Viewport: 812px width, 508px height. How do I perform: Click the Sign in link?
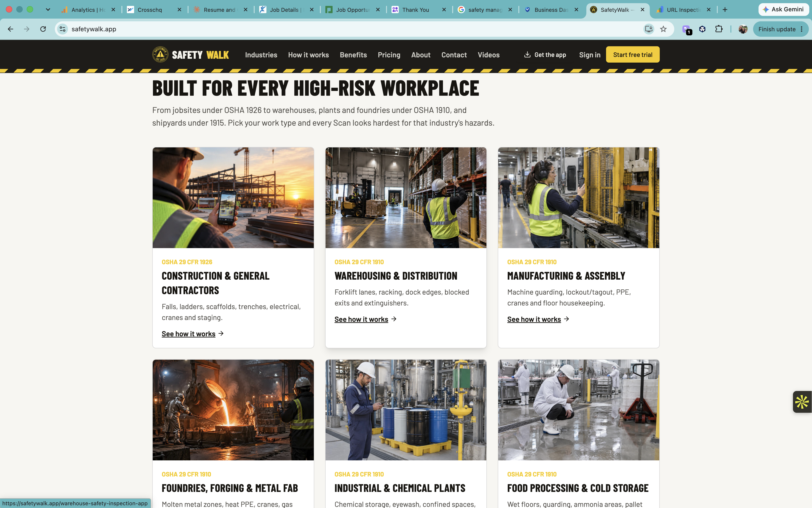click(590, 55)
